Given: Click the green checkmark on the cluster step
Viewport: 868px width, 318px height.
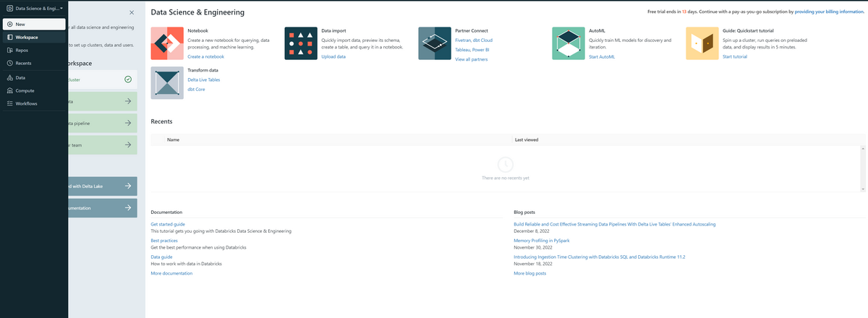Looking at the screenshot, I should click(127, 79).
